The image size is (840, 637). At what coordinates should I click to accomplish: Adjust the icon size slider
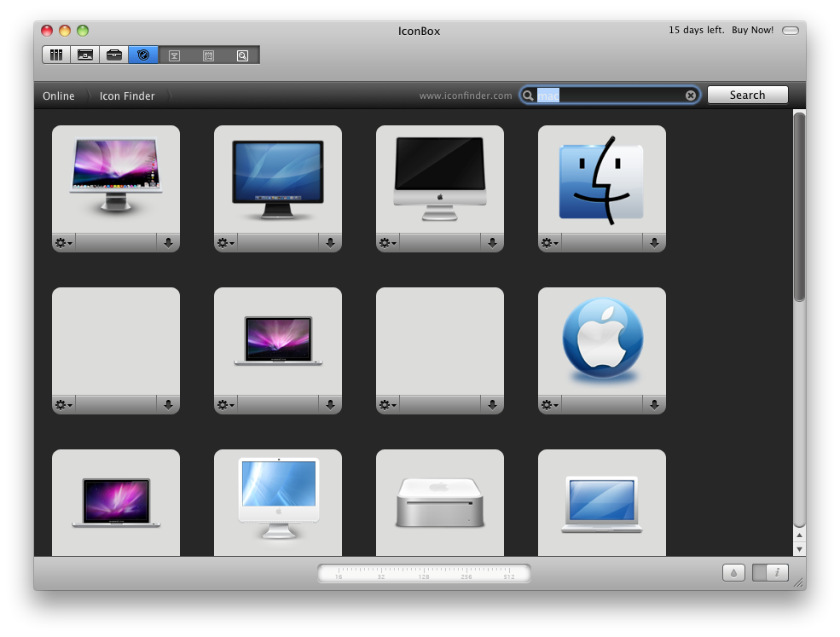(x=424, y=573)
